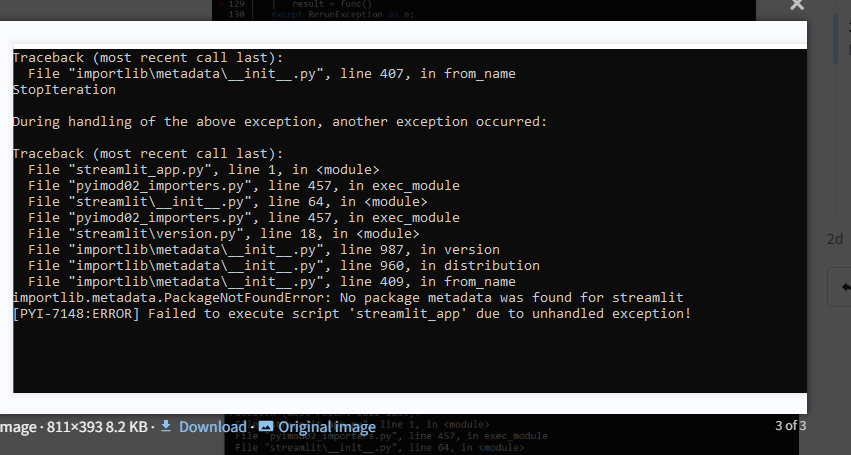The height and width of the screenshot is (455, 851).
Task: Open the Original image link
Action: click(x=327, y=427)
